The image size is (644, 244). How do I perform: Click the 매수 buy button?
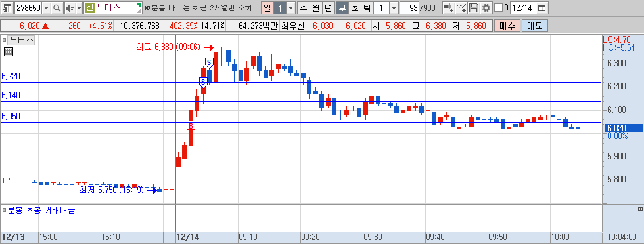[x=507, y=26]
